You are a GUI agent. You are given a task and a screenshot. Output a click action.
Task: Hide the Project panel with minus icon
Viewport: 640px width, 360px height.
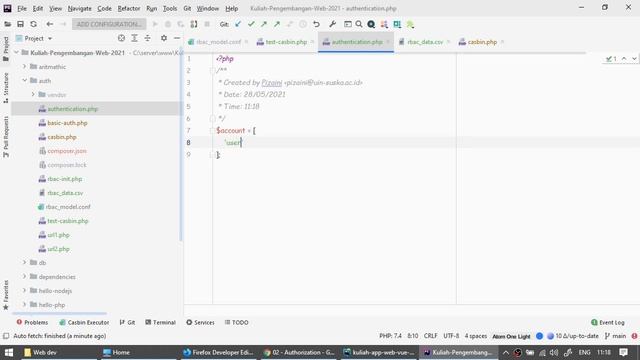pyautogui.click(x=177, y=38)
